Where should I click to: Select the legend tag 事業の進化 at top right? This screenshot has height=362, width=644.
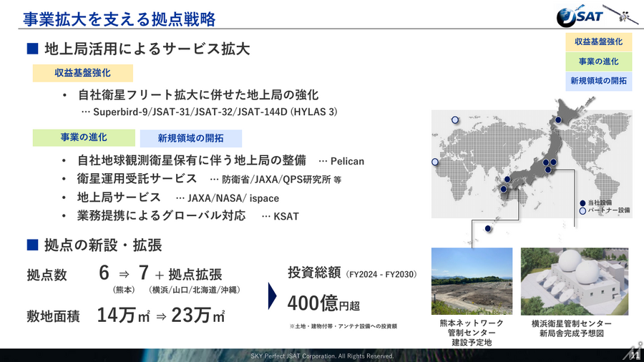click(x=598, y=62)
